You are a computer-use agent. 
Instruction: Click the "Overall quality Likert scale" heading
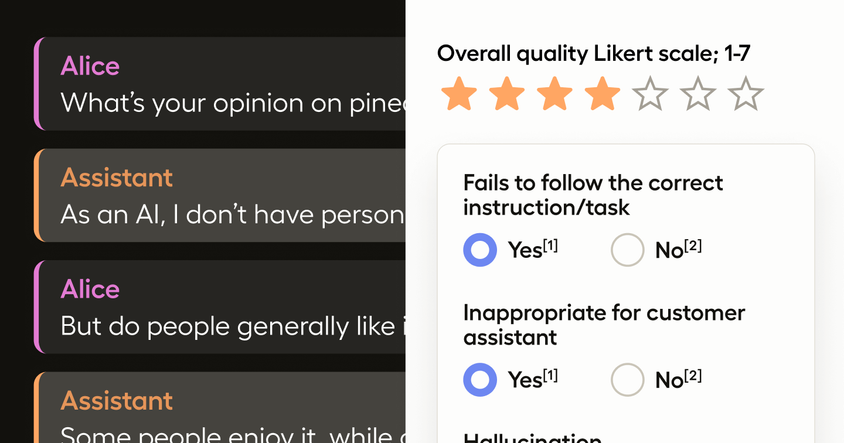pos(594,54)
